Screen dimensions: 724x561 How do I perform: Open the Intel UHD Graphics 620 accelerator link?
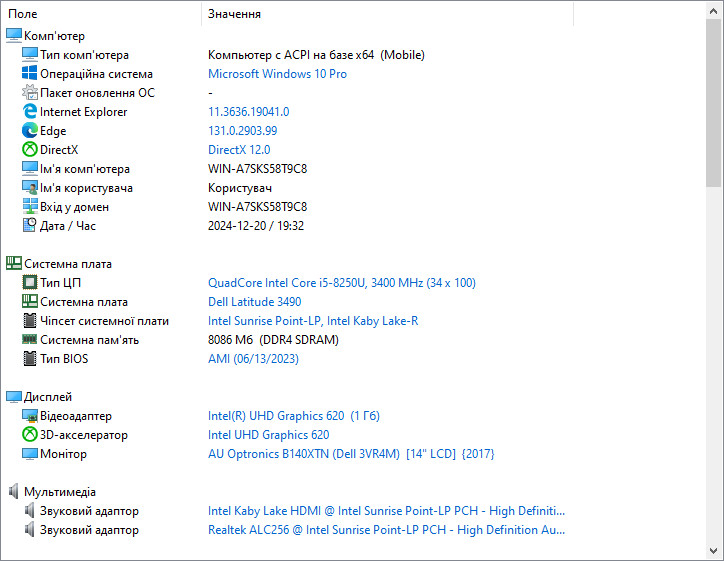(268, 434)
